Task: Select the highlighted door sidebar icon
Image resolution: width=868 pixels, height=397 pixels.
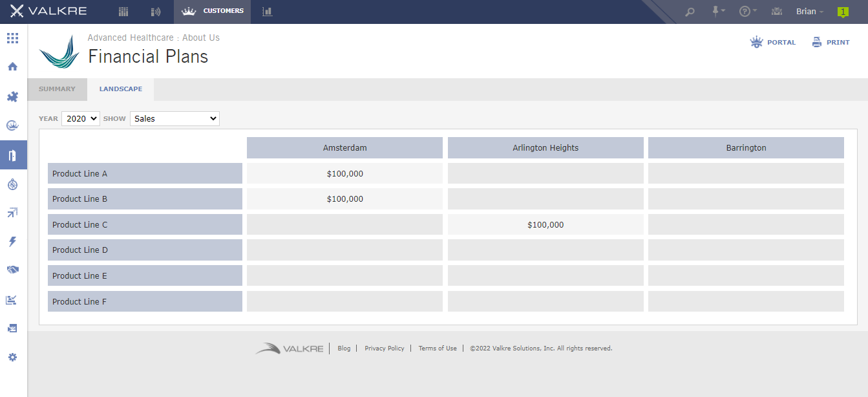Action: 13,155
